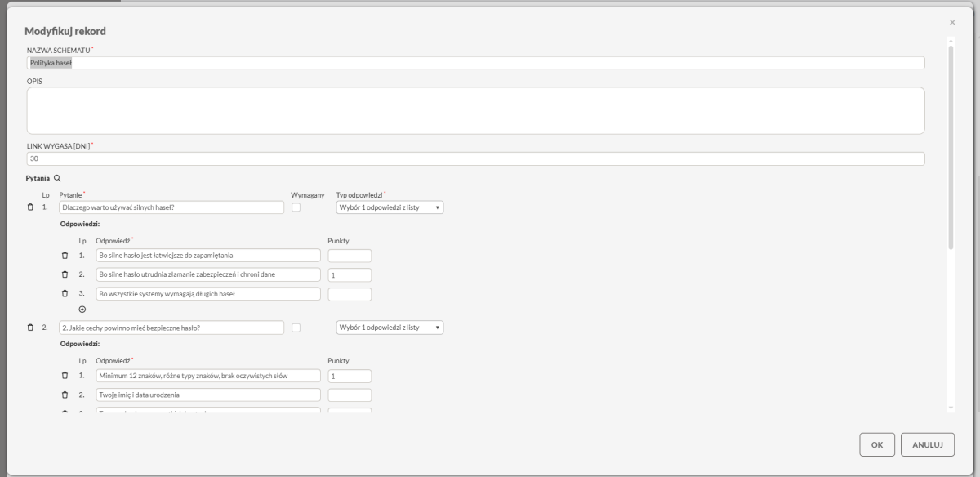Remove the answer 'Bo silne hasło utrudnia łamanie zabezpieczeń'
The height and width of the screenshot is (477, 980).
(x=65, y=274)
